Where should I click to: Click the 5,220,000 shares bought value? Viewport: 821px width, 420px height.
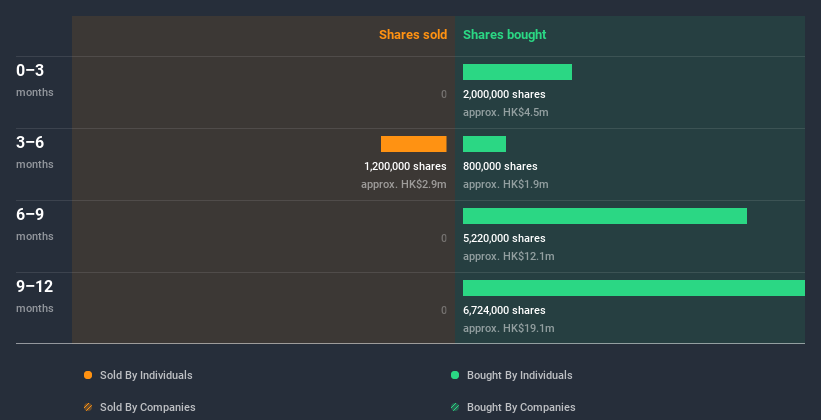click(504, 239)
